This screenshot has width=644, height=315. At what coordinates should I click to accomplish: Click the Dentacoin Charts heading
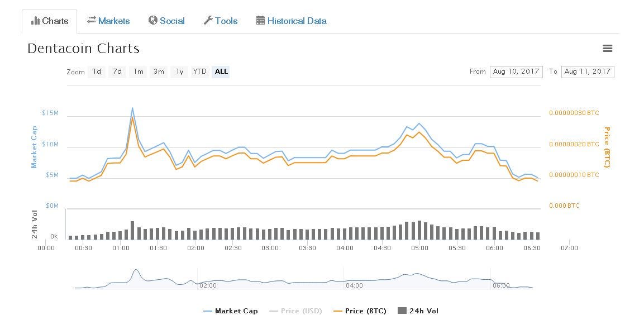[83, 49]
